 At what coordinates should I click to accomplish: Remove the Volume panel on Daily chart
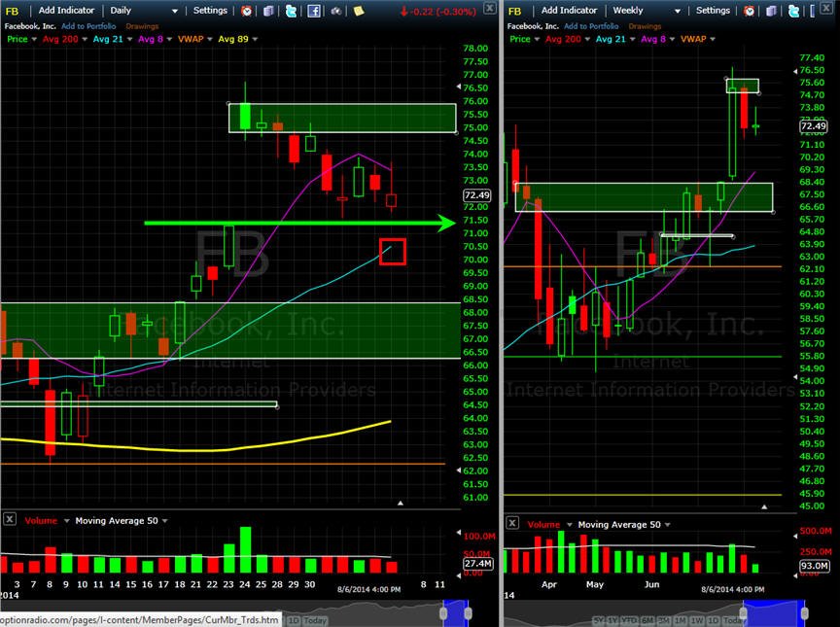10,519
